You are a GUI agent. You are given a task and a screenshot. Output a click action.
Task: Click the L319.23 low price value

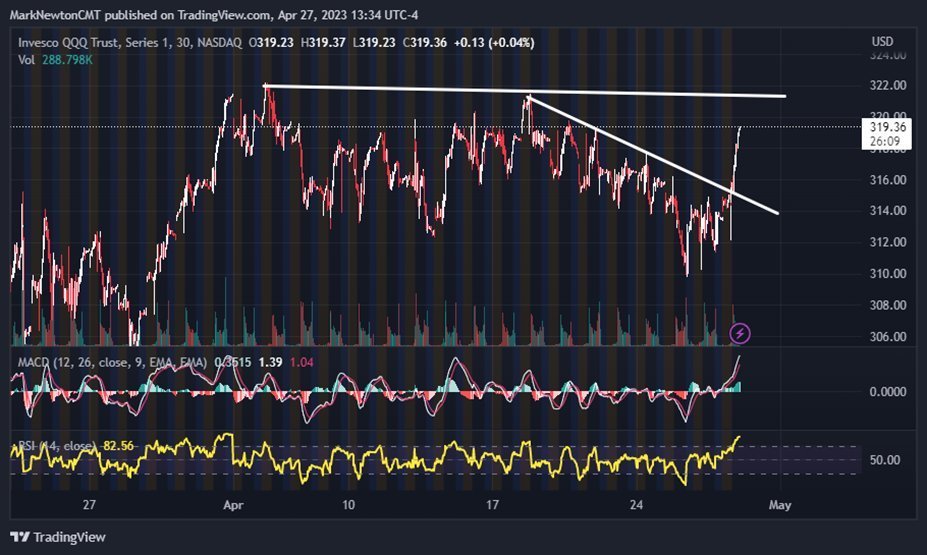pyautogui.click(x=374, y=43)
